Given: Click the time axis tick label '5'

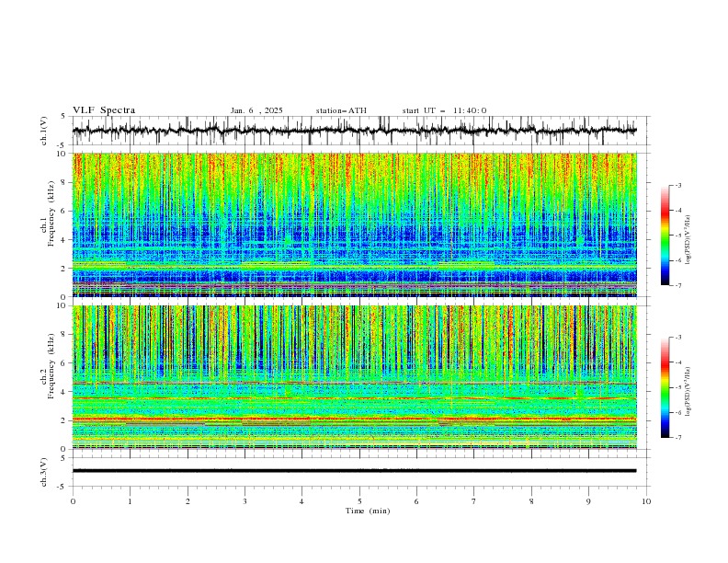Looking at the screenshot, I should (x=359, y=501).
